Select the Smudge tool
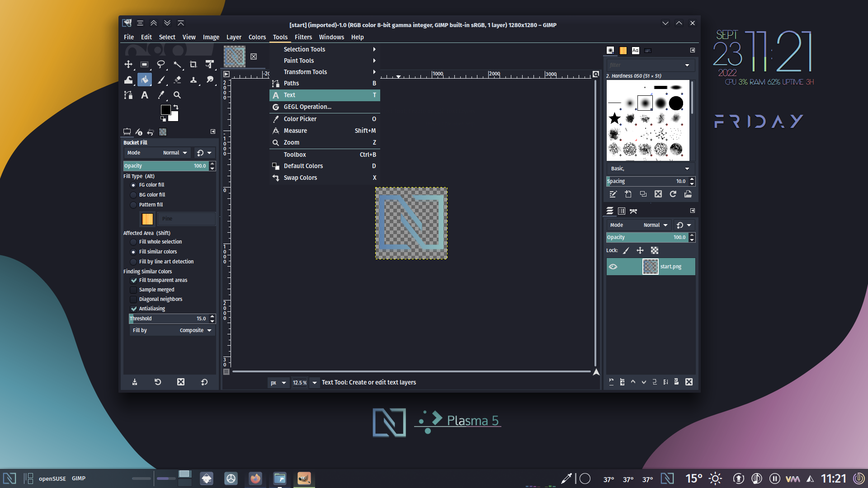 210,80
